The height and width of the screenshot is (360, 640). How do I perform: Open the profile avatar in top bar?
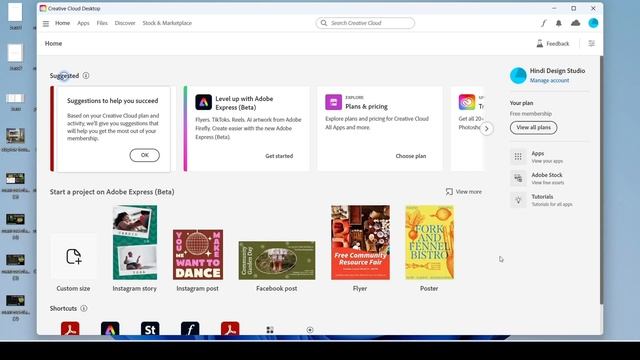[x=593, y=23]
